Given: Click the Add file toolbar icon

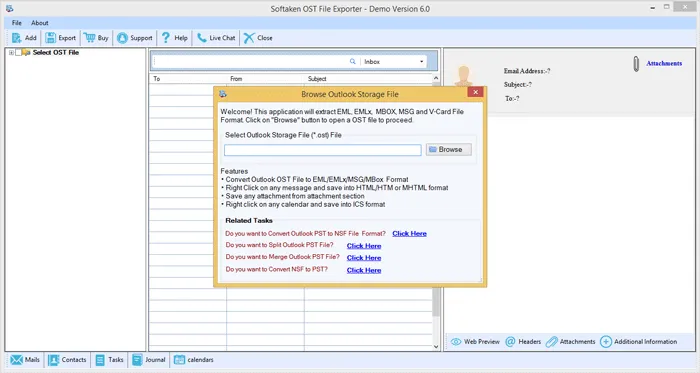Looking at the screenshot, I should (17, 38).
